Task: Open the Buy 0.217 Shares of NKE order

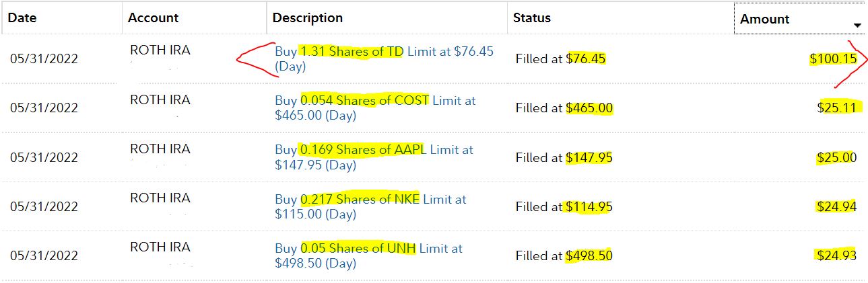Action: [x=370, y=206]
